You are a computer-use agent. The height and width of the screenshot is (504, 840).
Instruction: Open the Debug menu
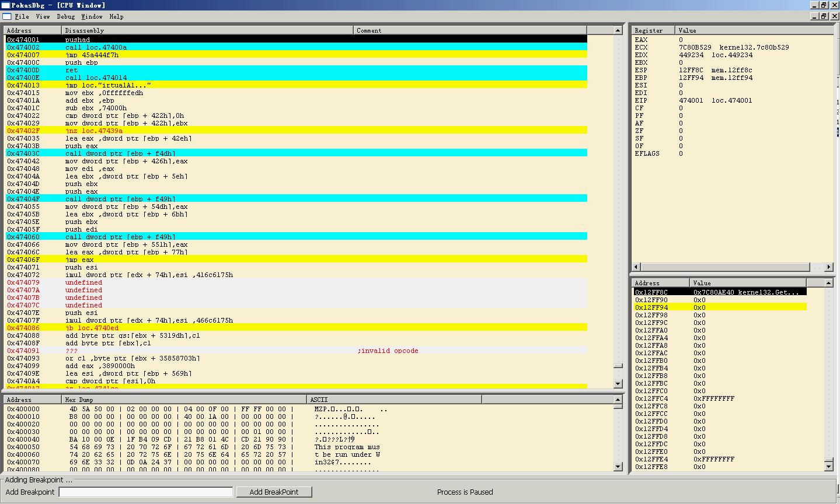tap(65, 16)
